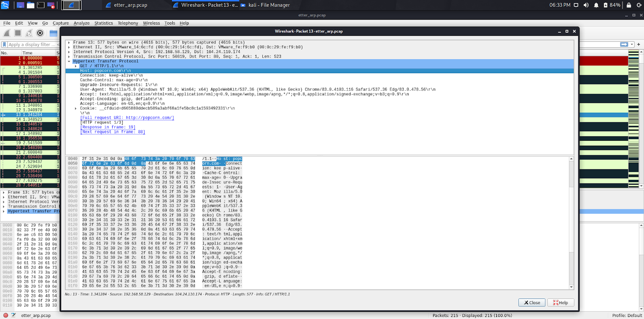Follow the Next request in frame: 88 link
Viewport: 644px width, 319px height.
pos(113,132)
